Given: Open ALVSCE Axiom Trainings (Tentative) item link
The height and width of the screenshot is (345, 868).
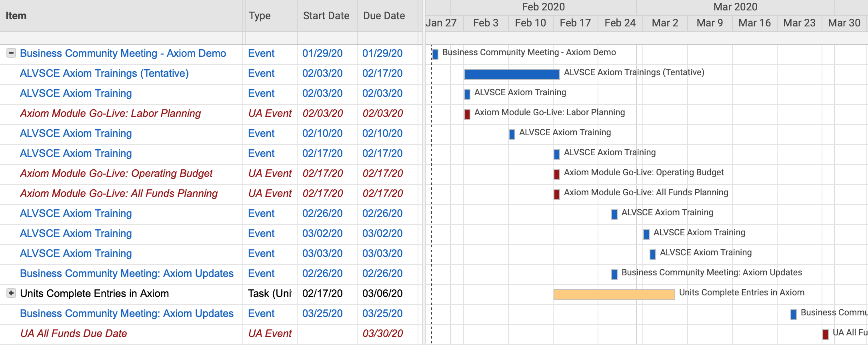Looking at the screenshot, I should pyautogui.click(x=104, y=73).
